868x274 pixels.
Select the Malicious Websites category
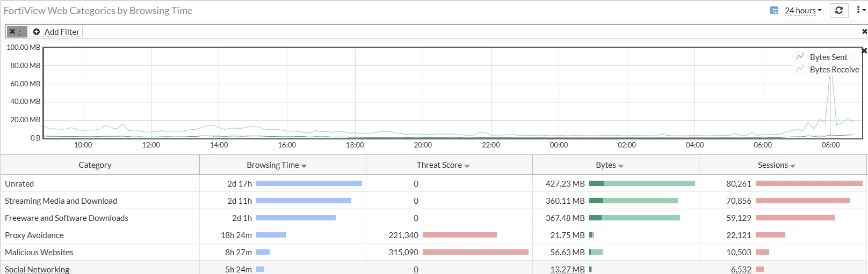[39, 252]
